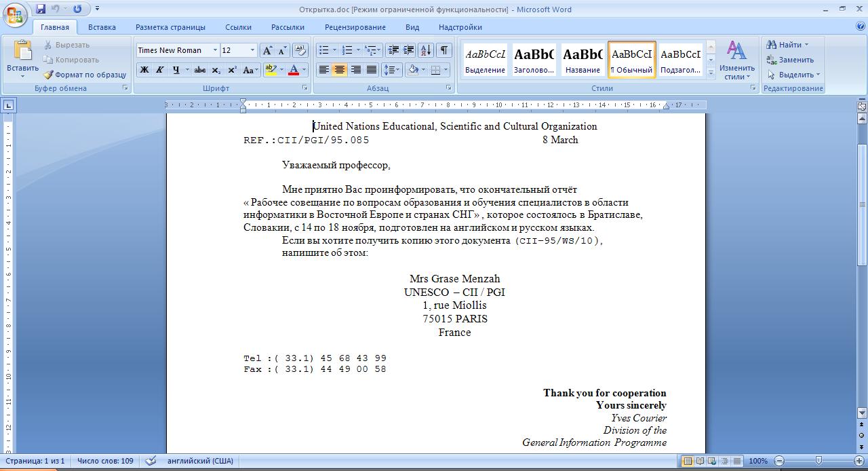Align paragraph text right
The height and width of the screenshot is (471, 868).
[x=355, y=70]
